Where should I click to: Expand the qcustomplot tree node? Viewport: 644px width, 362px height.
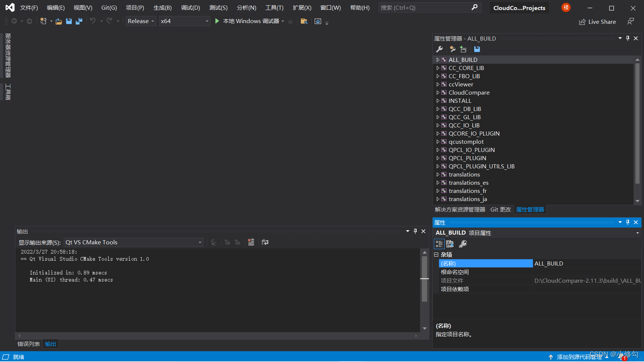[x=438, y=142]
